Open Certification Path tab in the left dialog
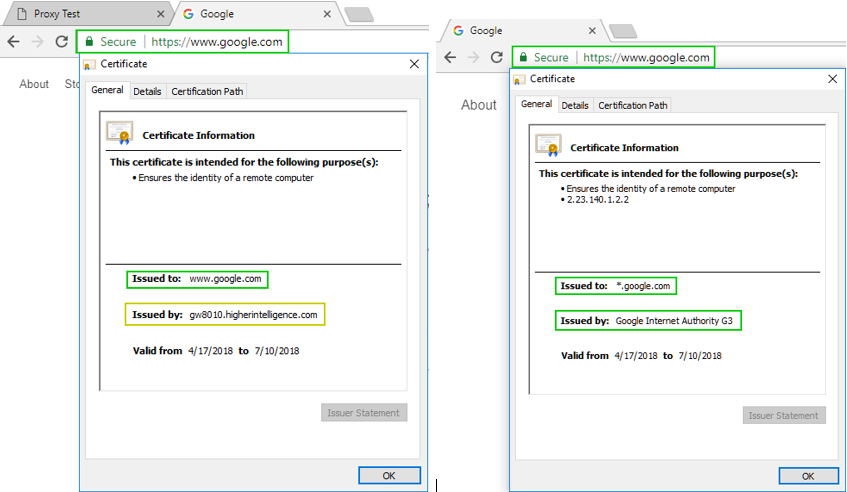 click(207, 91)
